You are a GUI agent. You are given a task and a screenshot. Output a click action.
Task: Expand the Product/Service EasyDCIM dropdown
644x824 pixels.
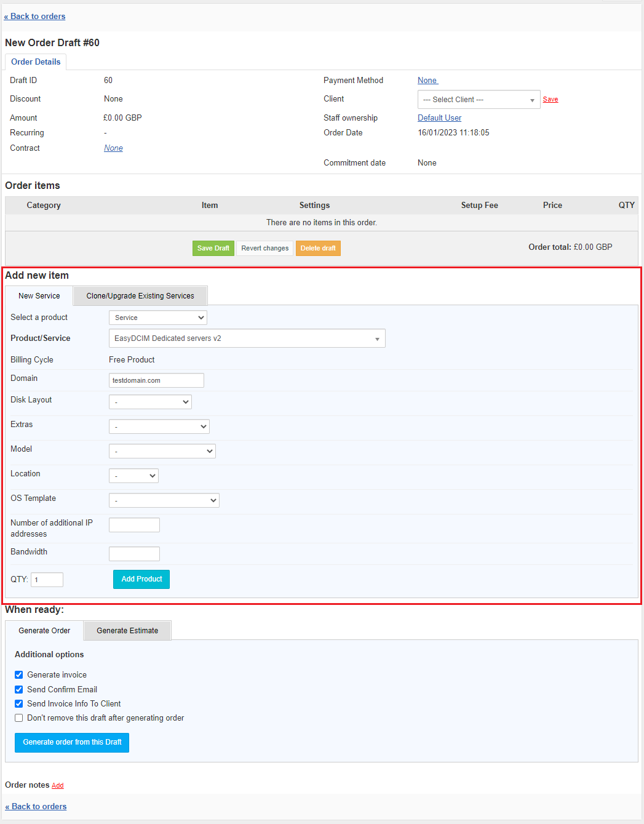pos(247,338)
